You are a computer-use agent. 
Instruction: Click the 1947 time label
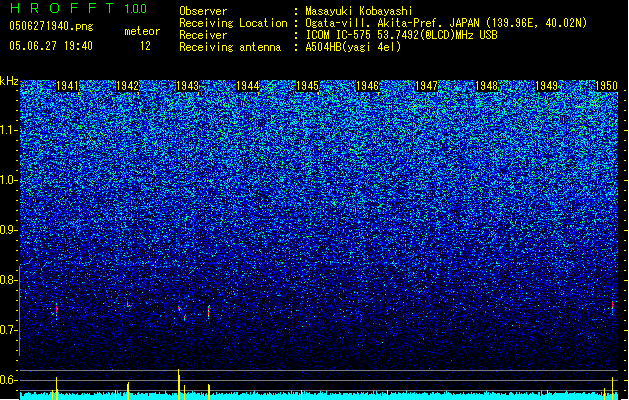point(426,86)
